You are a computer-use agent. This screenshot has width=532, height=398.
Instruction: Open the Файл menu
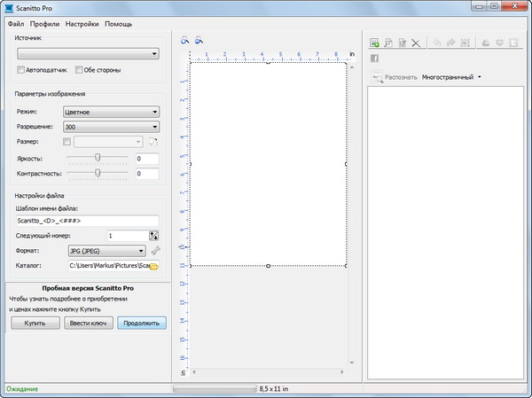pos(16,23)
